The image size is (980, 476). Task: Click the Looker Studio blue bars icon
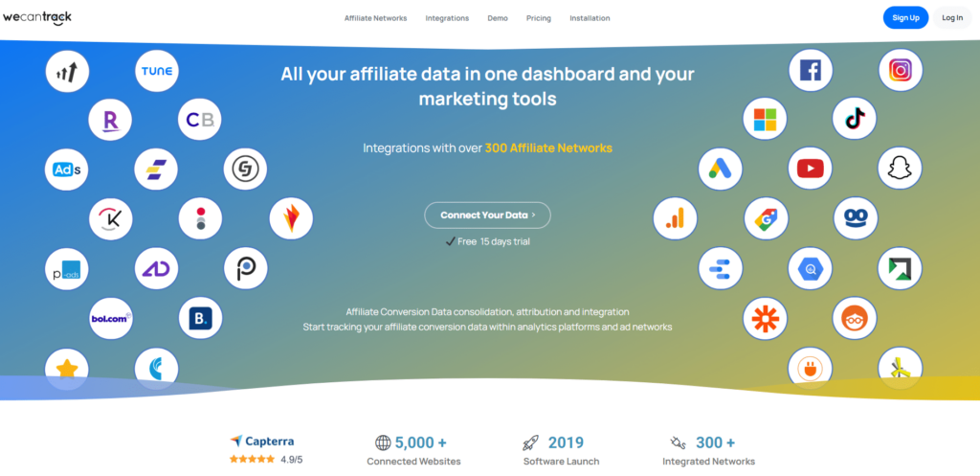pyautogui.click(x=721, y=269)
